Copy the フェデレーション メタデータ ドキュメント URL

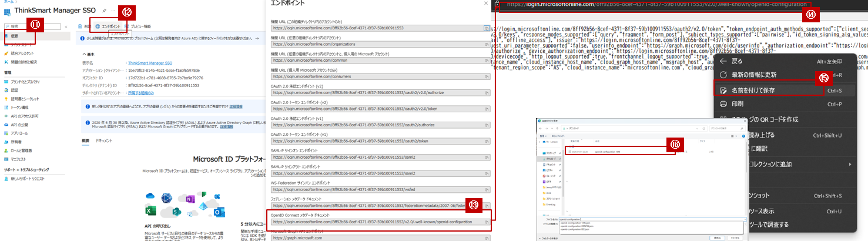[487, 206]
